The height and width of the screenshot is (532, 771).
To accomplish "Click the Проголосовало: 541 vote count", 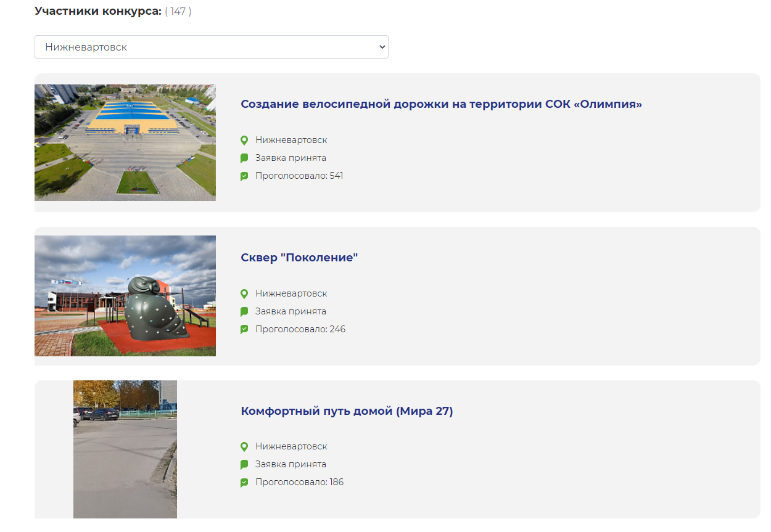I will 299,176.
